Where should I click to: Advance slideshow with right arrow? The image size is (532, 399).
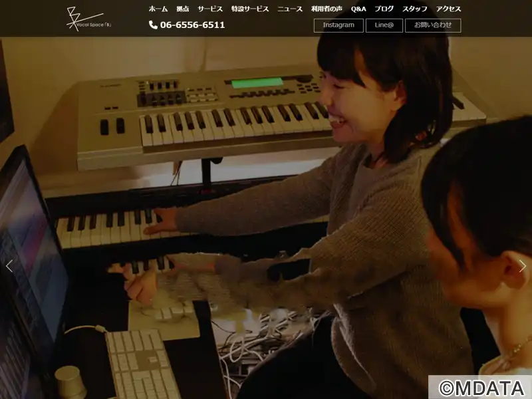pos(523,266)
